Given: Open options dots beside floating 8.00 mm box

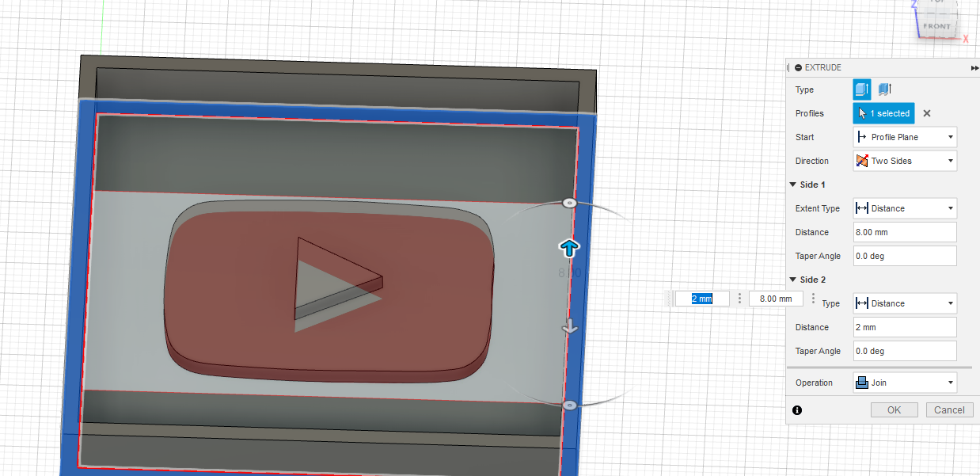Looking at the screenshot, I should (x=812, y=299).
